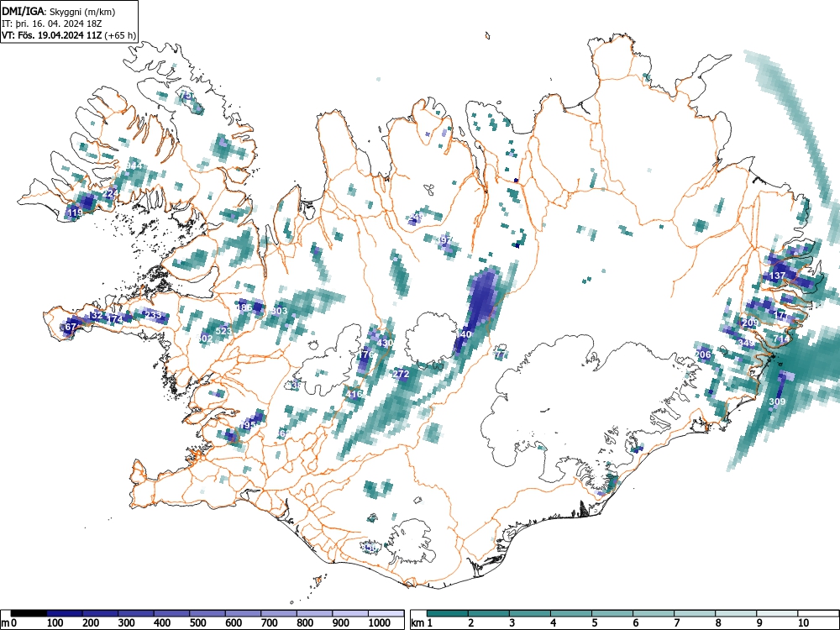Select the '500' tick on the m scale
The width and height of the screenshot is (840, 630).
(197, 623)
